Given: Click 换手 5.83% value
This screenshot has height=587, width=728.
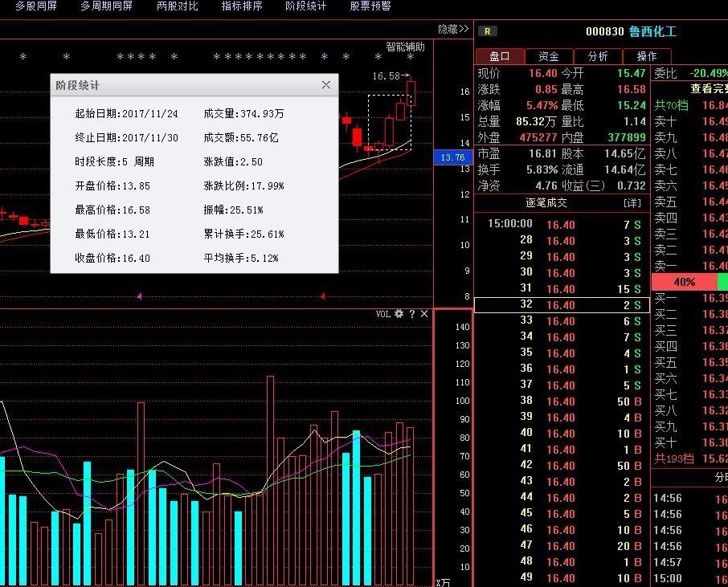Looking at the screenshot, I should click(x=542, y=169).
